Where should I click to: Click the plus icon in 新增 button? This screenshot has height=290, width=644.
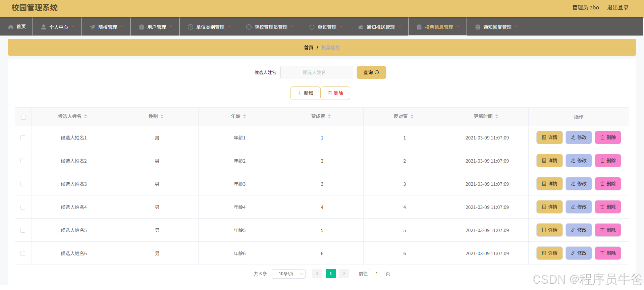[300, 93]
